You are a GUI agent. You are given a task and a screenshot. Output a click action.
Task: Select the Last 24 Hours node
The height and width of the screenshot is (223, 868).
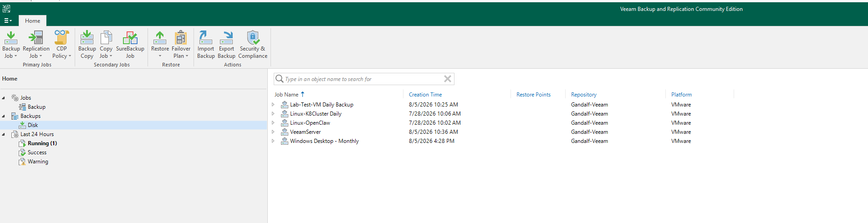pyautogui.click(x=37, y=134)
